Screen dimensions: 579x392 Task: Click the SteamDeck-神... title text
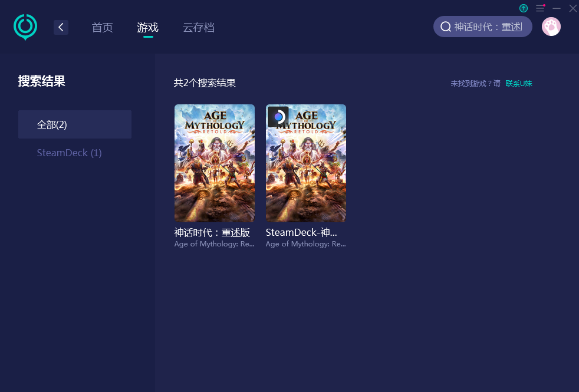[301, 232]
